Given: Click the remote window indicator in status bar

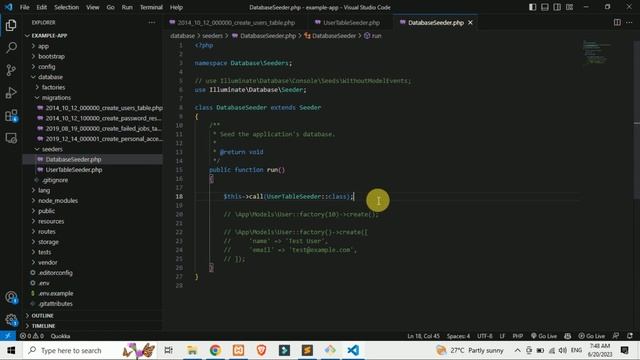Looking at the screenshot, I should tap(8, 336).
